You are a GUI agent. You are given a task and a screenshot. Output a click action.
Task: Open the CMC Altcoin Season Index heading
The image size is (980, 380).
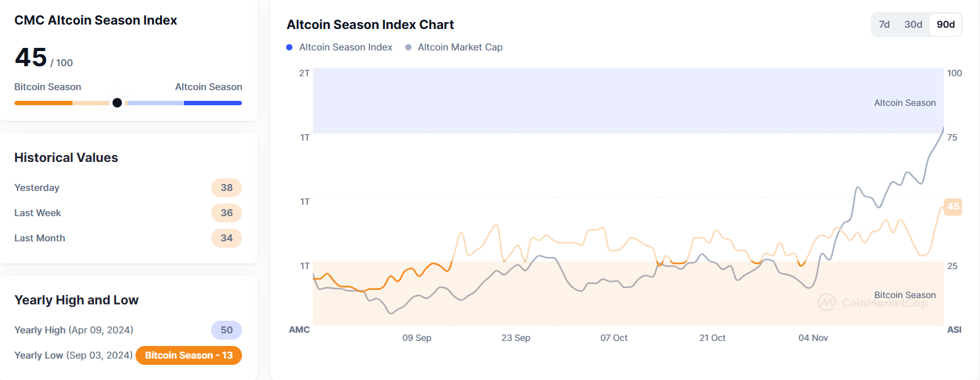[95, 20]
